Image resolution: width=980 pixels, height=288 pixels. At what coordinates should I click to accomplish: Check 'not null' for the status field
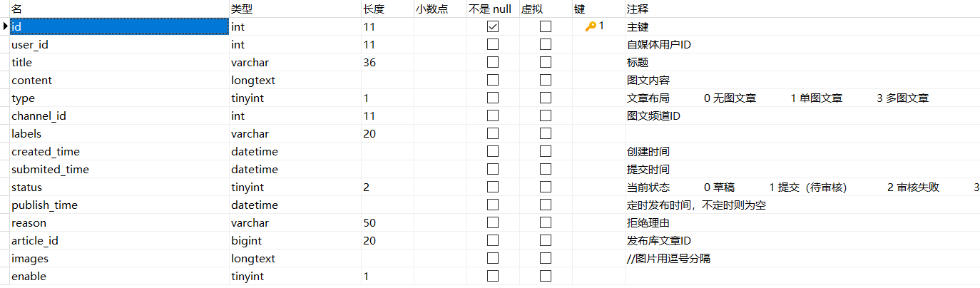(492, 187)
